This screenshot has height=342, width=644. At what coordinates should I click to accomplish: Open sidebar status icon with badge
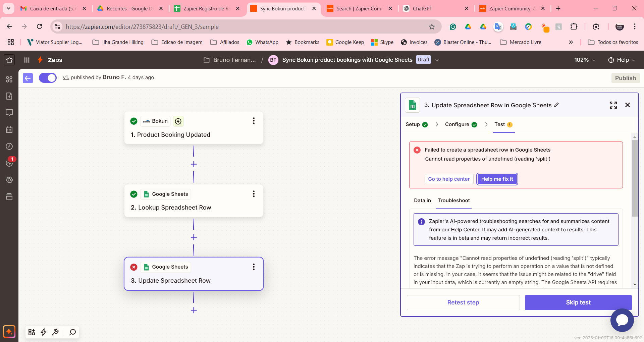tap(9, 162)
